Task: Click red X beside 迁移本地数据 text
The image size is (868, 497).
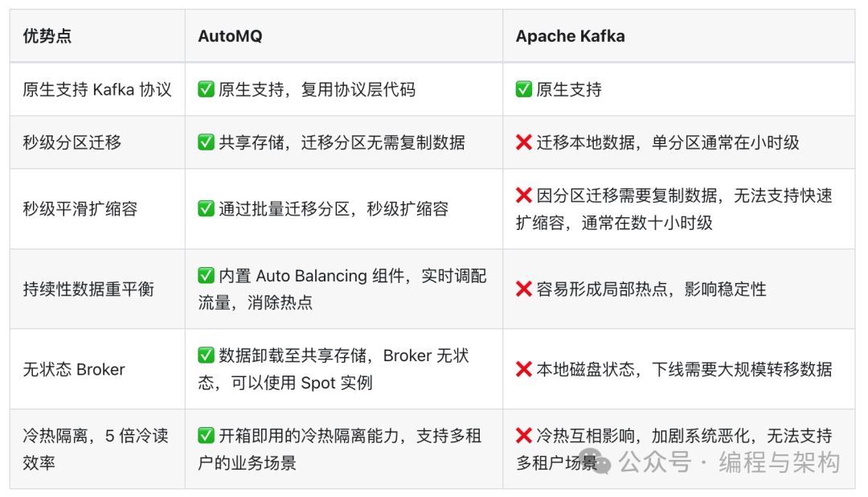Action: tap(524, 142)
